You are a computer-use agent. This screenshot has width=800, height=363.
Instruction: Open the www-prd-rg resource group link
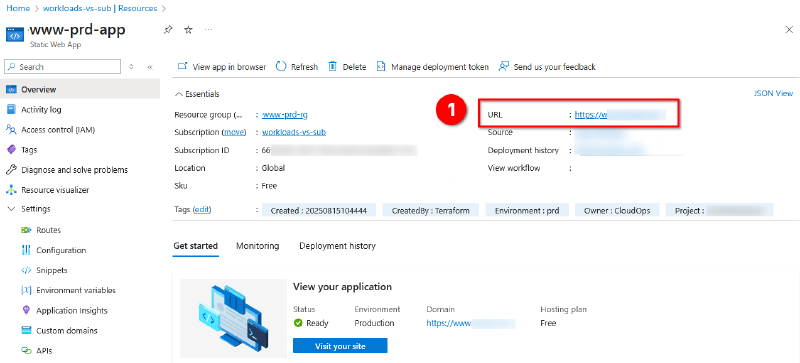tap(285, 115)
